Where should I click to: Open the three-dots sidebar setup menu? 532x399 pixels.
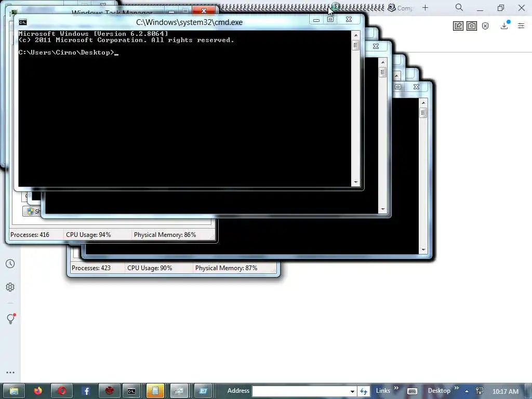[10, 372]
